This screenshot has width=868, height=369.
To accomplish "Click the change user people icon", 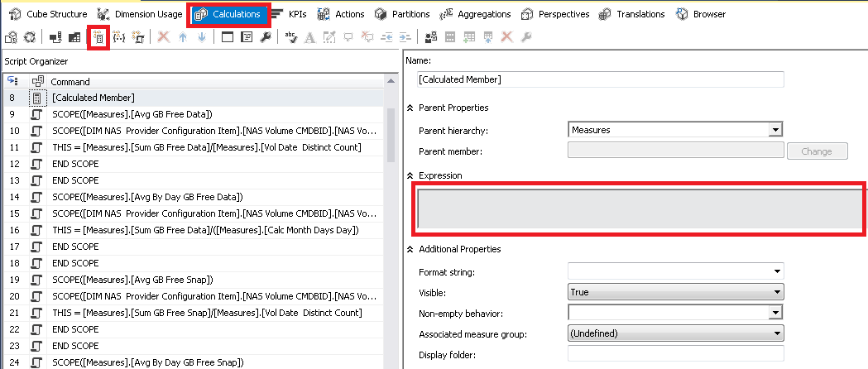I will coord(431,37).
